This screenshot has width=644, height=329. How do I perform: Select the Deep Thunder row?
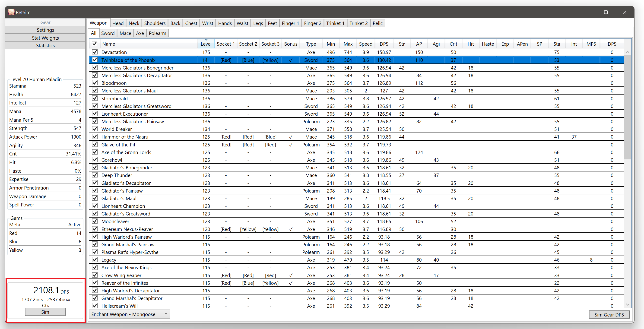[x=356, y=175]
